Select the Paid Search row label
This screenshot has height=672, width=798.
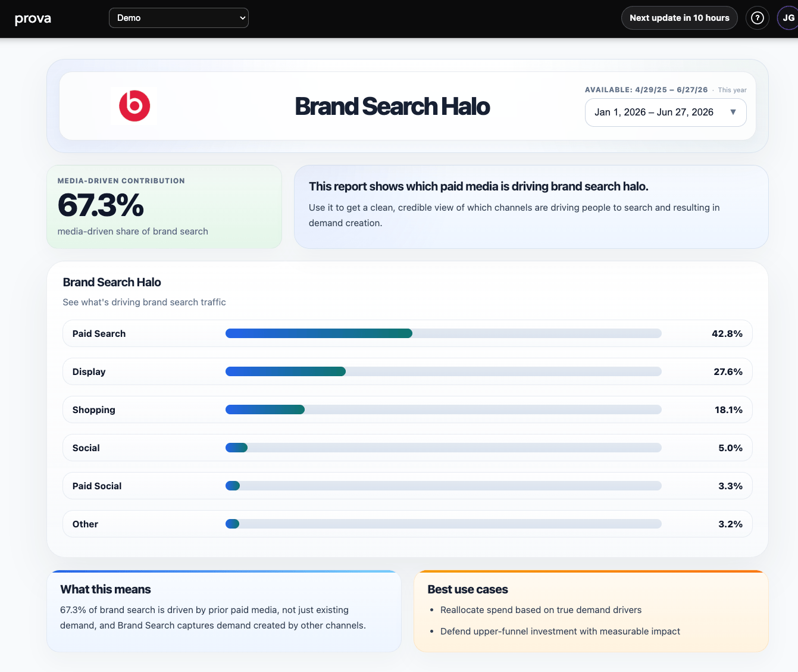point(99,334)
